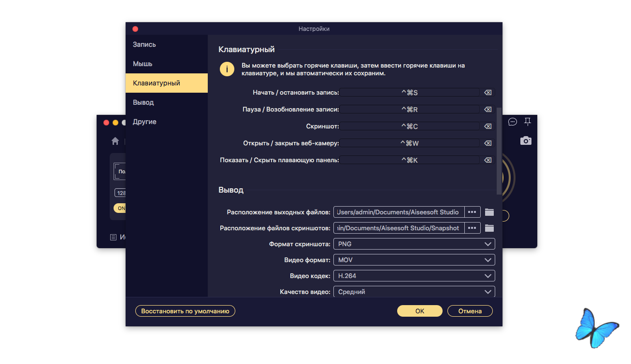Open the Формат скриншота PNG dropdown

pyautogui.click(x=414, y=244)
